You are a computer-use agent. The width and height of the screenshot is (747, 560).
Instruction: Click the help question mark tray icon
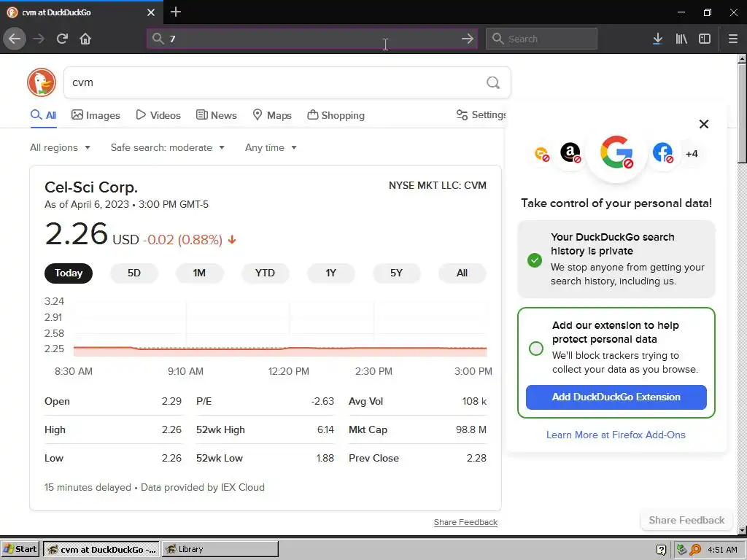click(661, 550)
